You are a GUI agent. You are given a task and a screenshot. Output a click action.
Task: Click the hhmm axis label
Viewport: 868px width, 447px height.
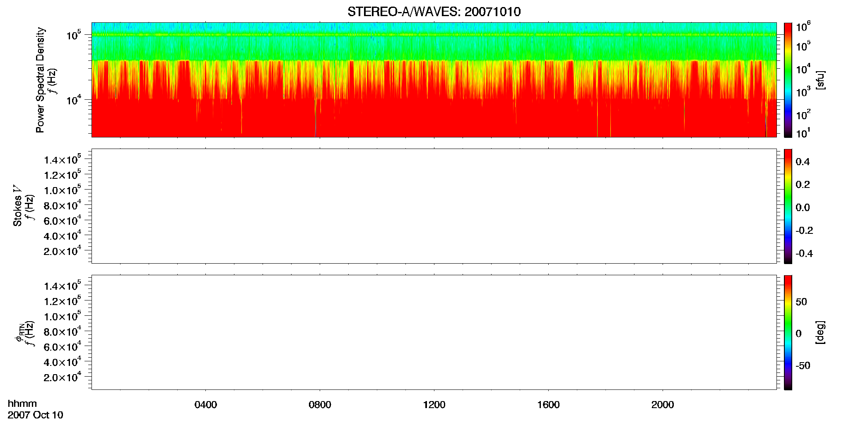(x=22, y=404)
